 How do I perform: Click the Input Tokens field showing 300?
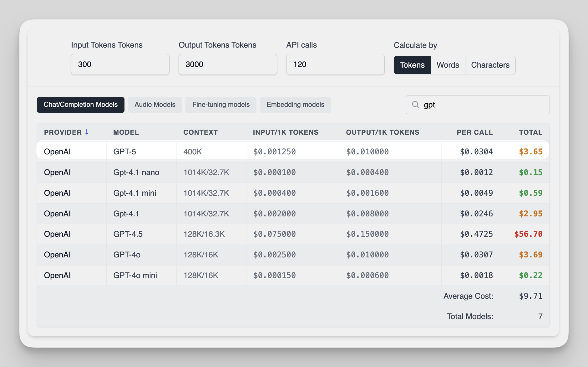(120, 64)
